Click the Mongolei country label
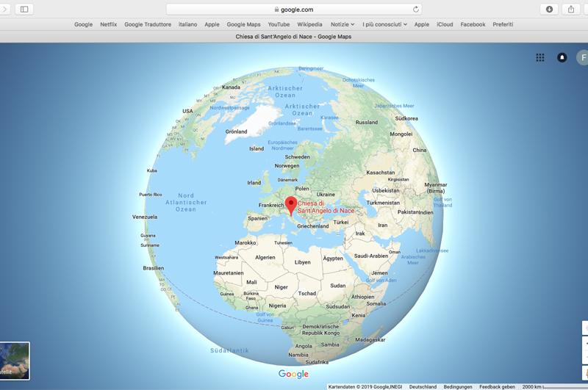 tap(401, 134)
